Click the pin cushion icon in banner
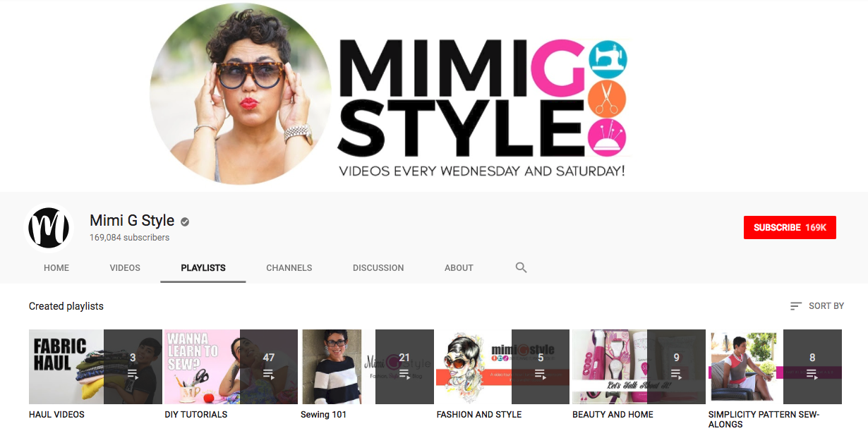The image size is (868, 443). [608, 137]
